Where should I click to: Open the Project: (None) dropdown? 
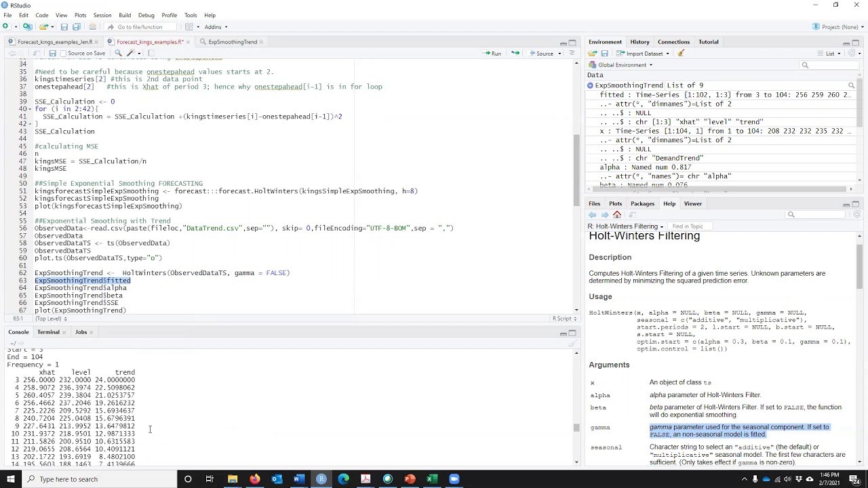point(837,26)
